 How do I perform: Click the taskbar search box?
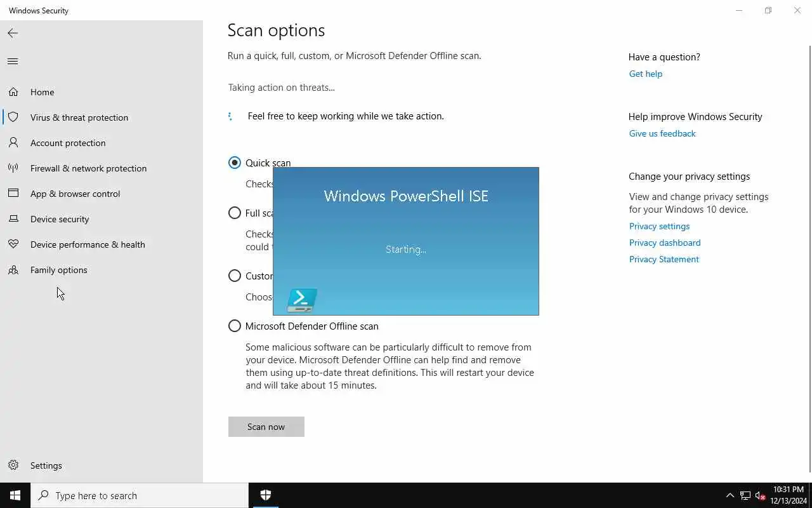(140, 495)
